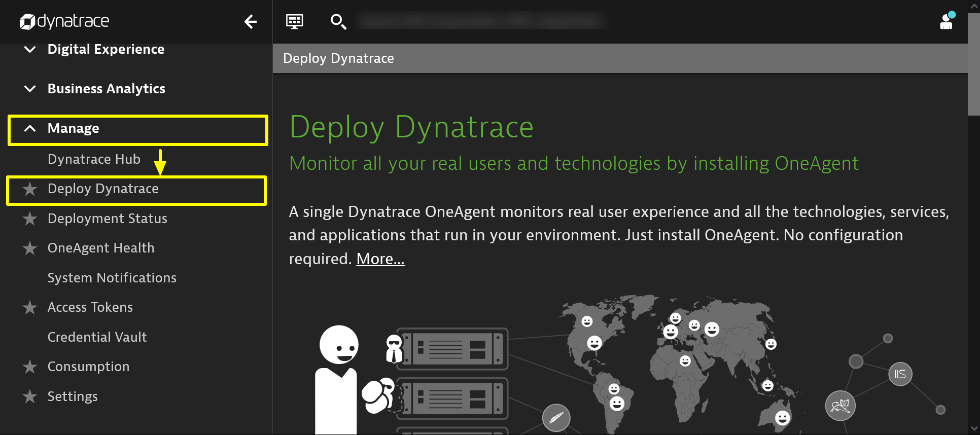Toggle favorite star for Deploy Dynatrace
Screen dimensions: 980x435
click(30, 189)
